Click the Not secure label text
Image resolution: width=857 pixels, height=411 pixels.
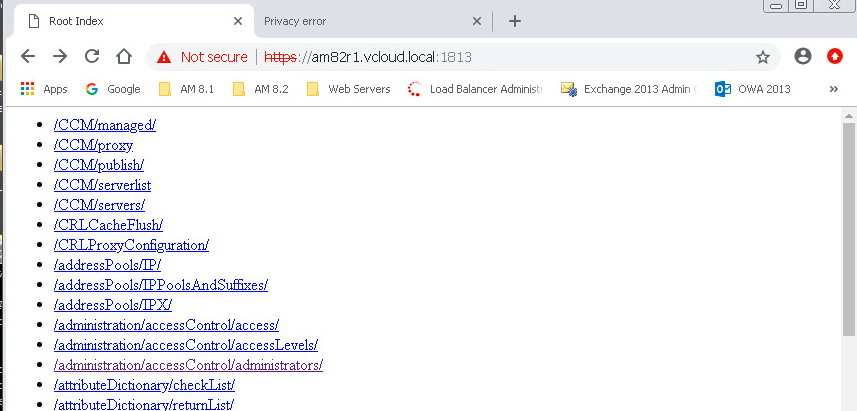[x=214, y=57]
